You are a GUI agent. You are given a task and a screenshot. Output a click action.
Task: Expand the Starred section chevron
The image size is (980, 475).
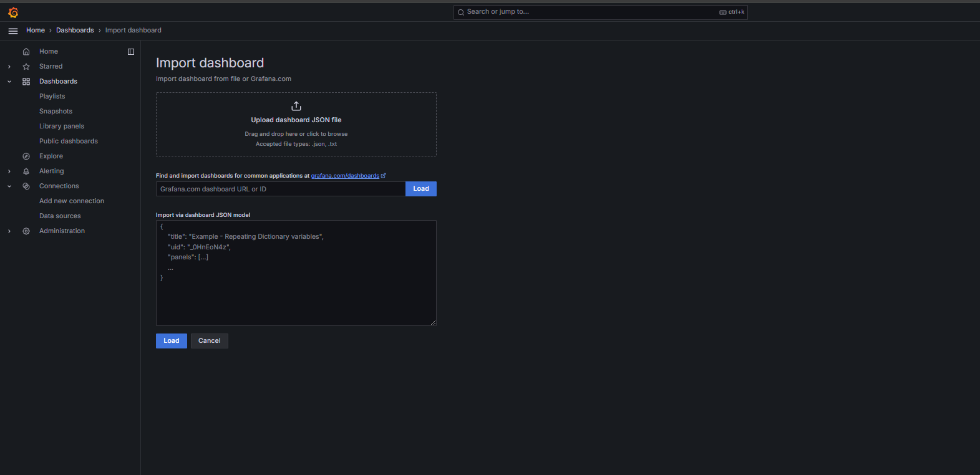click(x=9, y=67)
